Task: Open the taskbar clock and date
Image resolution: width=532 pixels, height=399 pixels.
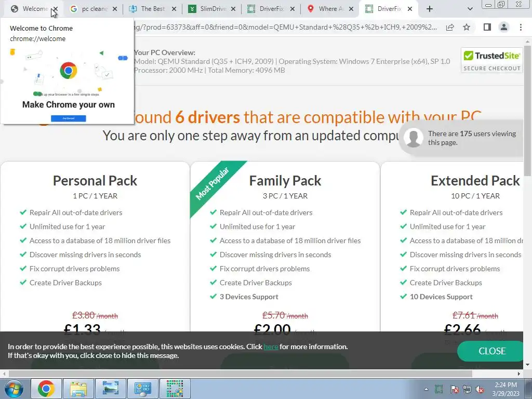Action: click(x=506, y=389)
